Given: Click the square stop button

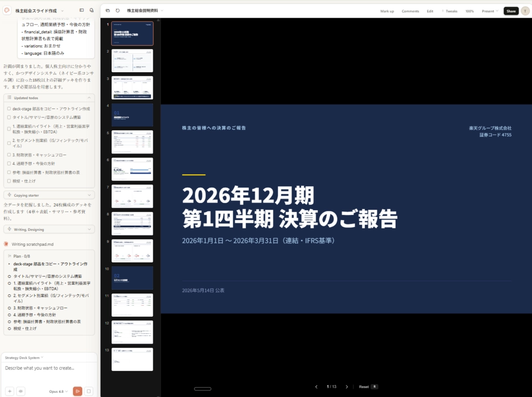Looking at the screenshot, I should (x=88, y=391).
